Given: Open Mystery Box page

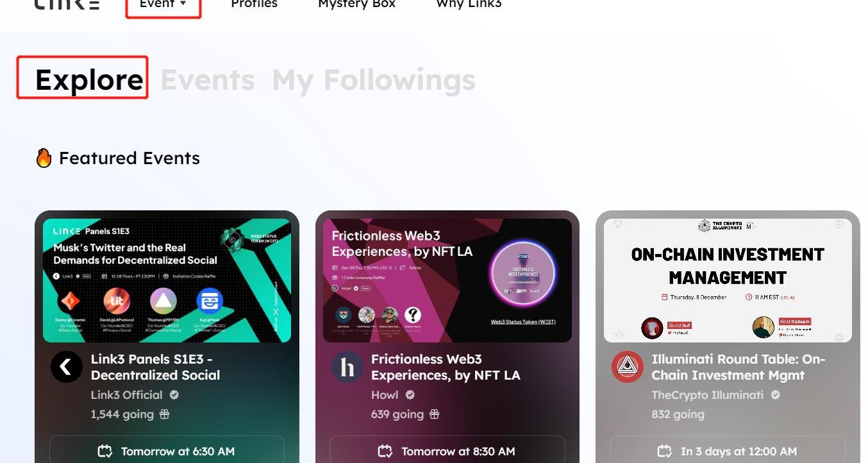Looking at the screenshot, I should click(357, 4).
